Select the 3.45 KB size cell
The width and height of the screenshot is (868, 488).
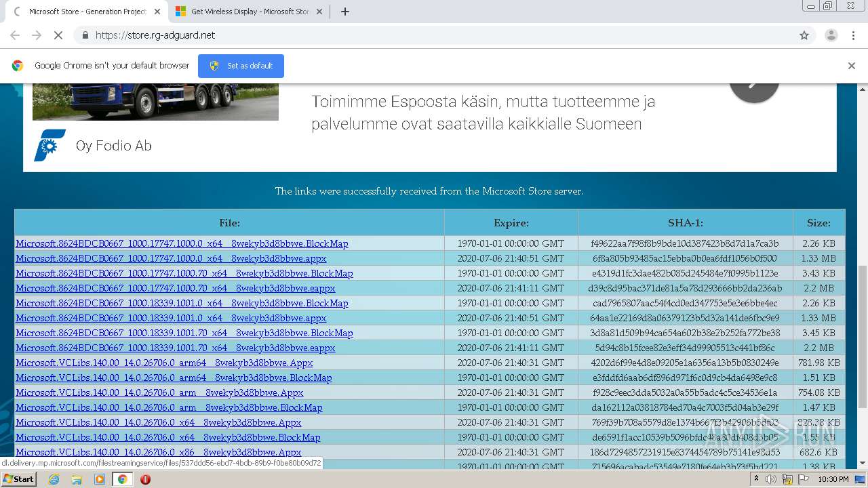(x=819, y=333)
